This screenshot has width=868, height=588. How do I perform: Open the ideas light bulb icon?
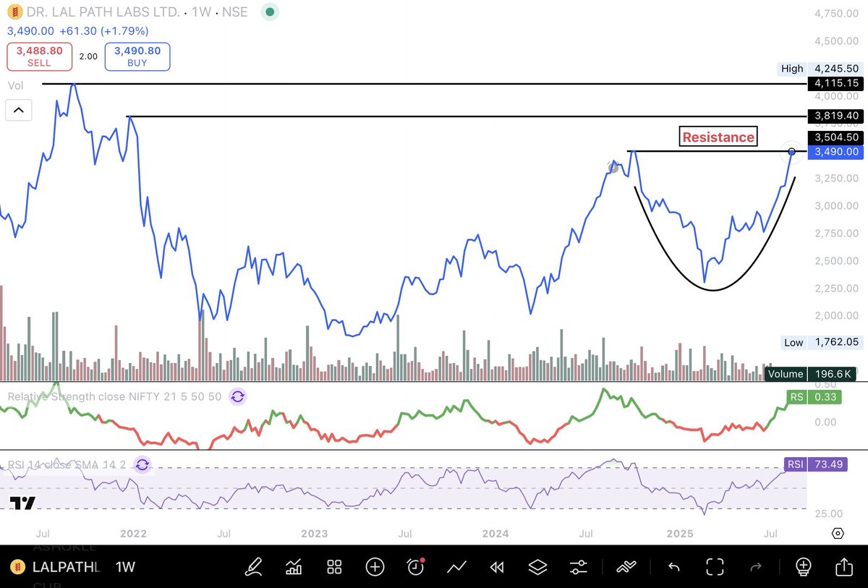point(804,566)
